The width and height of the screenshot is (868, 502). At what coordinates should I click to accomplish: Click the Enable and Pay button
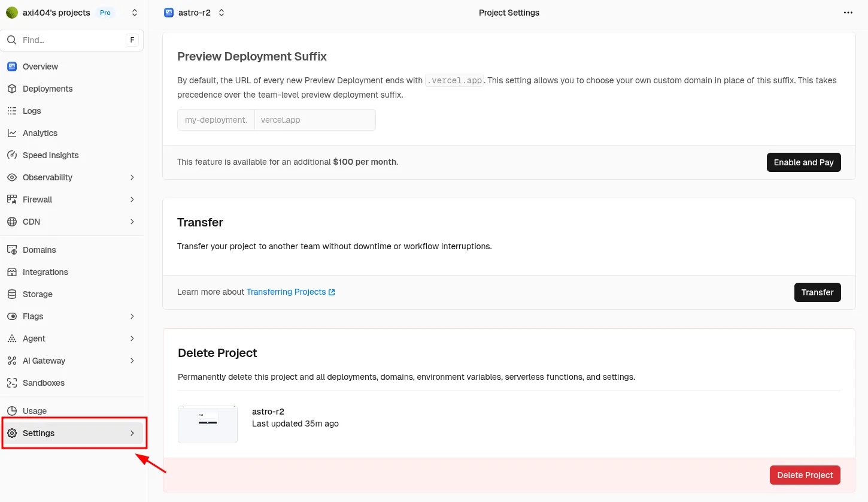803,162
